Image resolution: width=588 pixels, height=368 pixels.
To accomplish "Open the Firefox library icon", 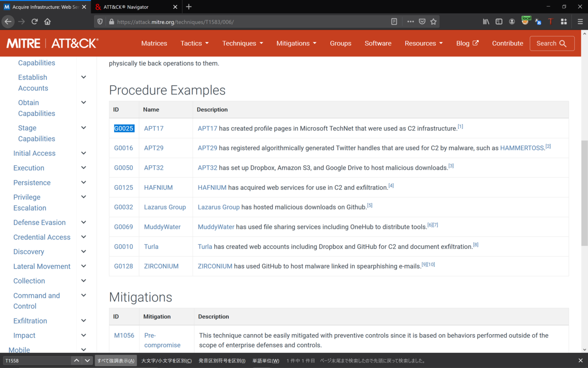I will (x=486, y=22).
